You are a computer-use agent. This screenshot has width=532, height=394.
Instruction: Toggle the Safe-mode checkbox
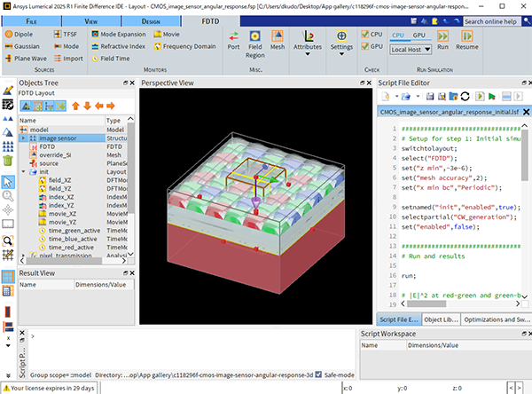point(318,374)
